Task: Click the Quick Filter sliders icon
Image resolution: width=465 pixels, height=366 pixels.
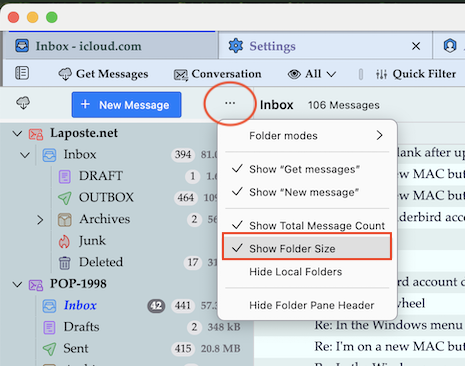Action: pyautogui.click(x=381, y=74)
